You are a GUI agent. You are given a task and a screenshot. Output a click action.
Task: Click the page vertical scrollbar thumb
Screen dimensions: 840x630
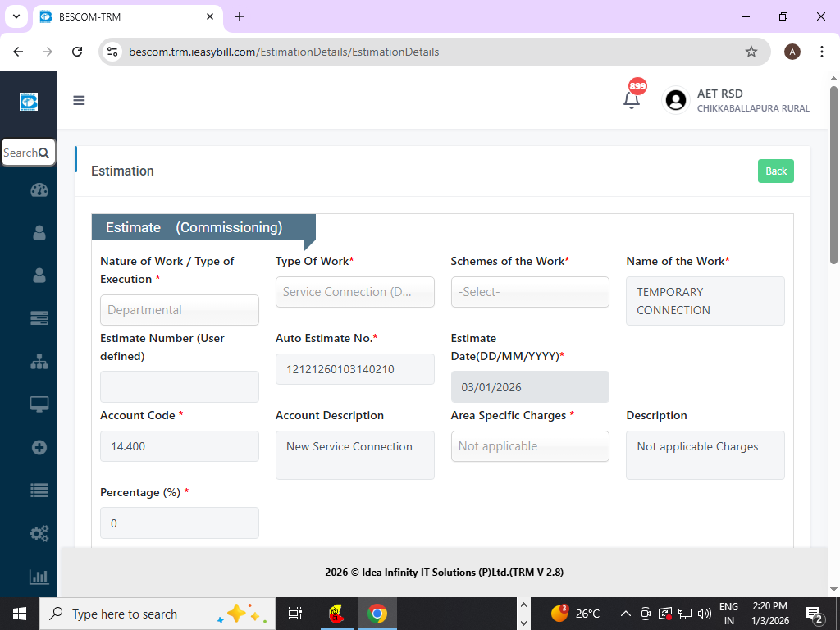tap(833, 175)
